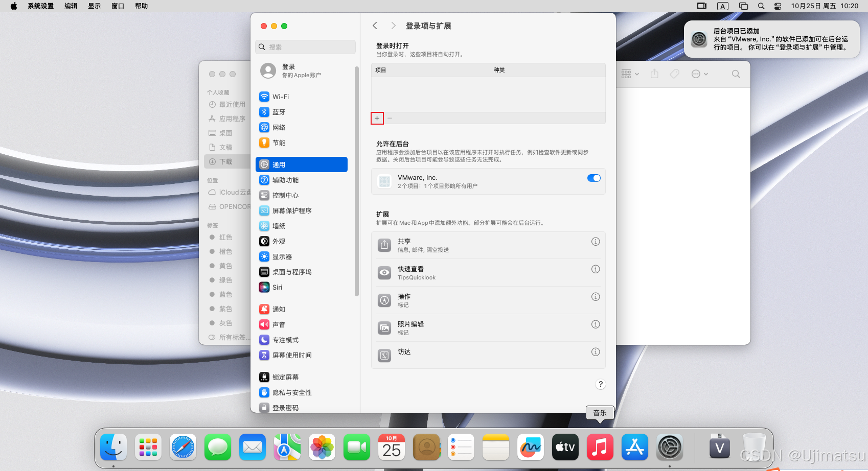Expand view options dropdown in Finder toolbar
The image size is (868, 471).
coord(630,74)
